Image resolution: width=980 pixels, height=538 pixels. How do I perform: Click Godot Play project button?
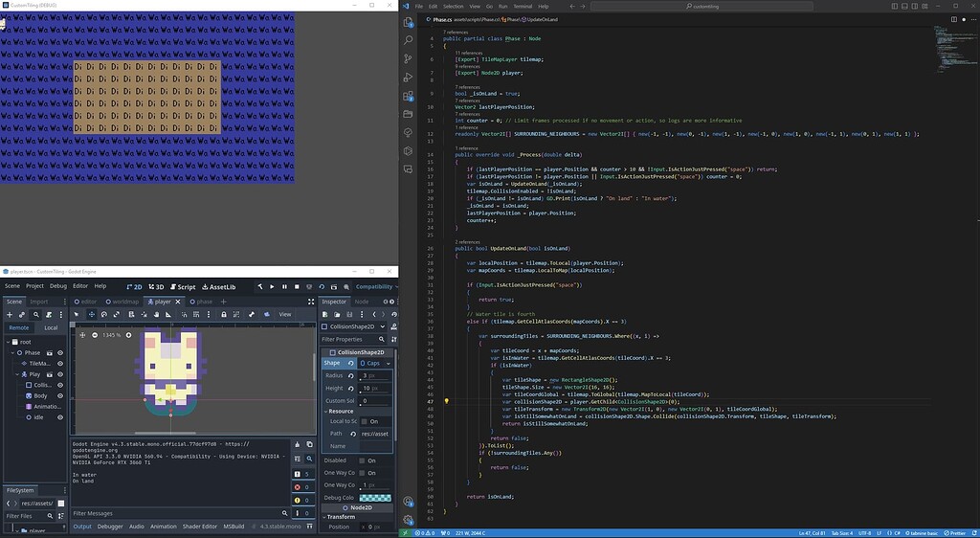(272, 287)
